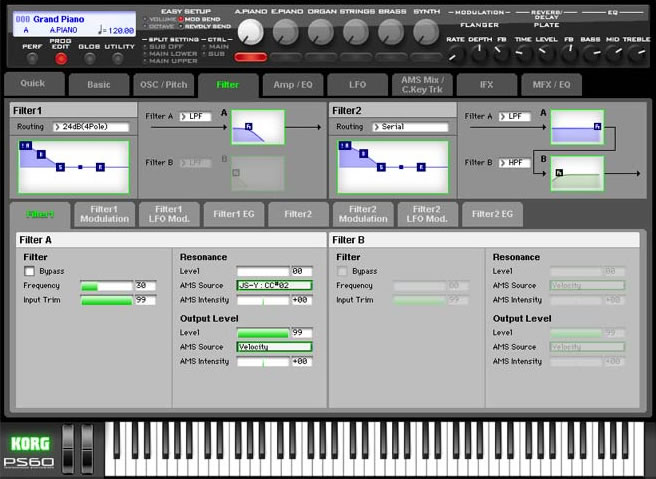The width and height of the screenshot is (656, 479).
Task: Adjust the EQ MID knob
Action: (x=614, y=54)
